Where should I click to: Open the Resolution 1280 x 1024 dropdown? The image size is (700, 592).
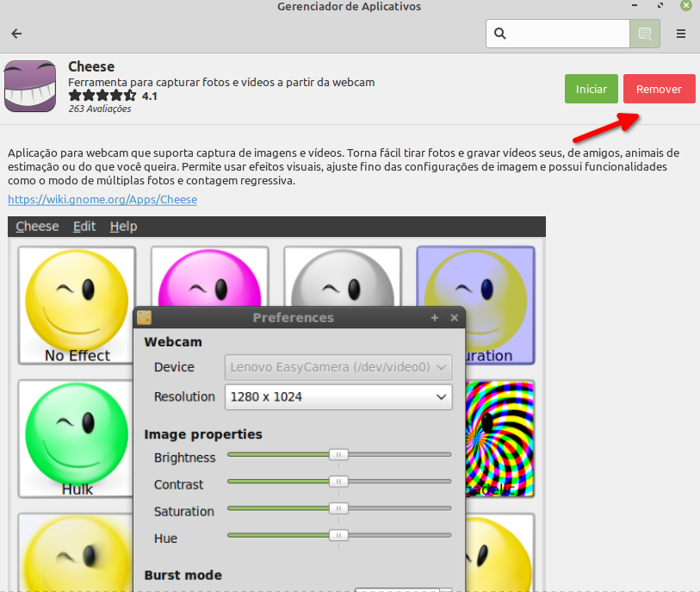pos(338,396)
